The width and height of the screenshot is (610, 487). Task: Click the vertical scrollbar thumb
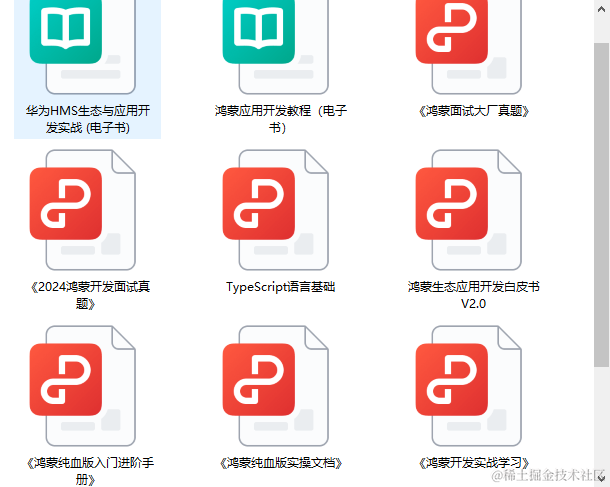click(601, 205)
